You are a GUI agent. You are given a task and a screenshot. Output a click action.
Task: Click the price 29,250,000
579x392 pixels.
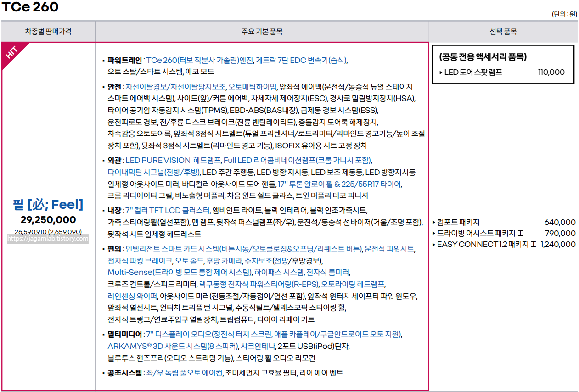tap(48, 220)
